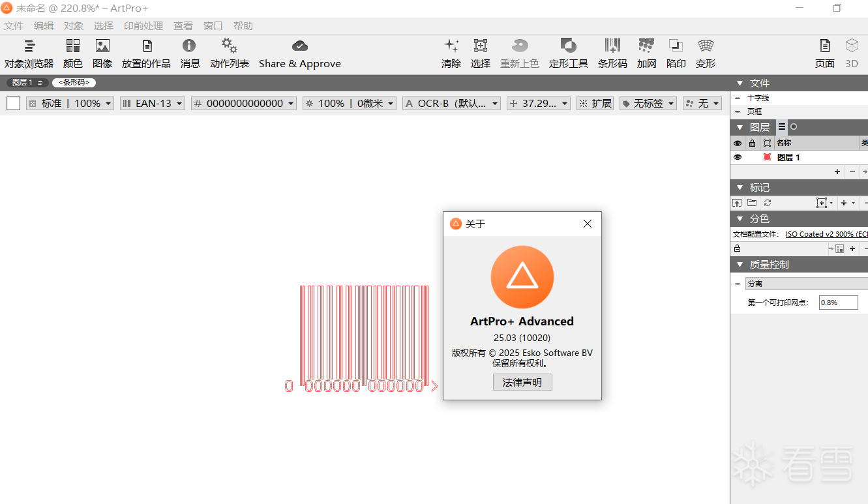Add a separation with the plus icon

coord(852,248)
